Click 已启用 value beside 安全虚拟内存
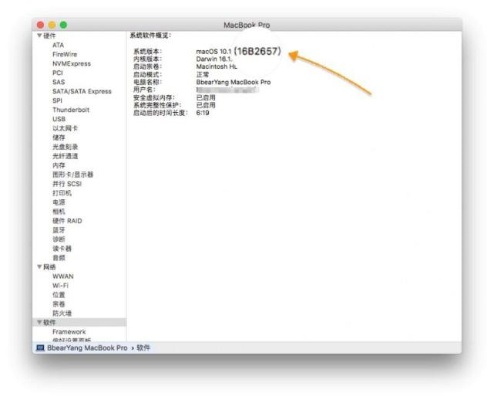494x400 pixels. tap(206, 98)
